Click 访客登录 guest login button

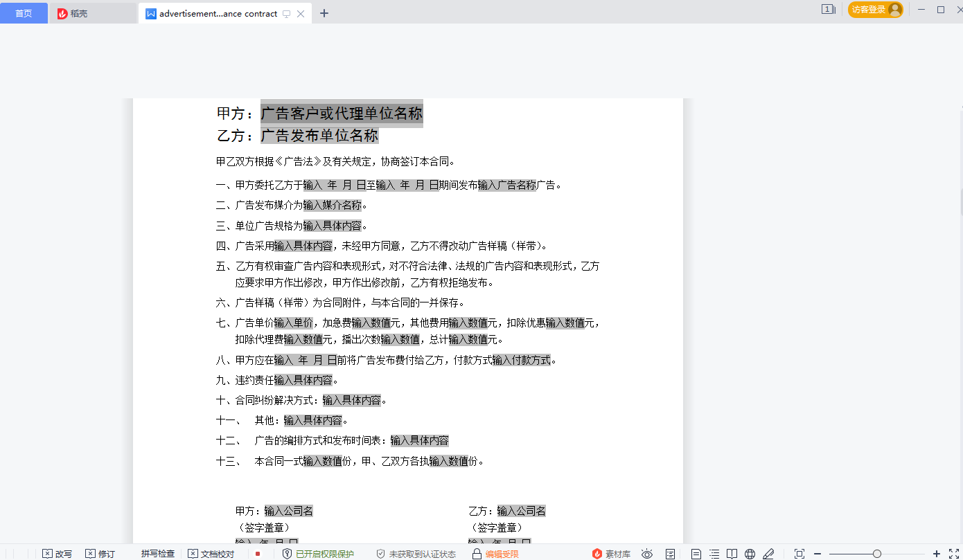click(x=875, y=10)
